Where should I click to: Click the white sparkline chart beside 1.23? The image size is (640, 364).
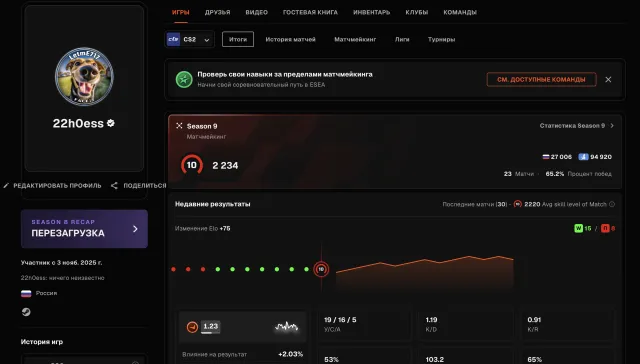(x=286, y=326)
